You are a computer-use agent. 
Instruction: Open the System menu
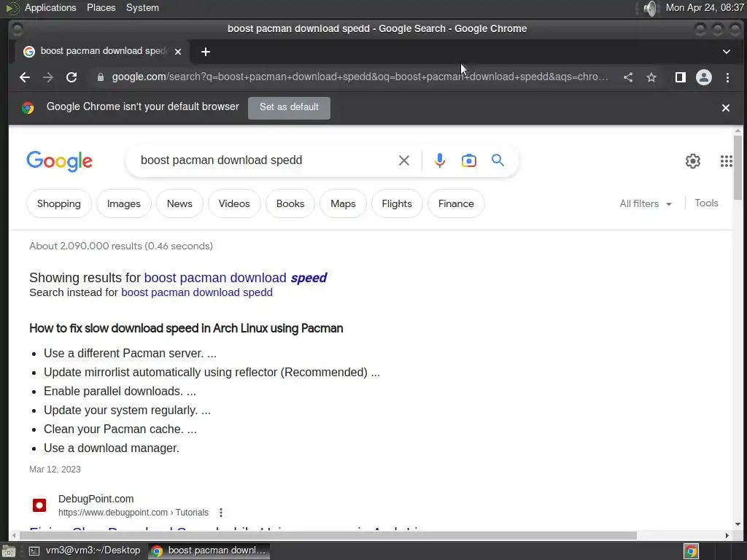[142, 7]
